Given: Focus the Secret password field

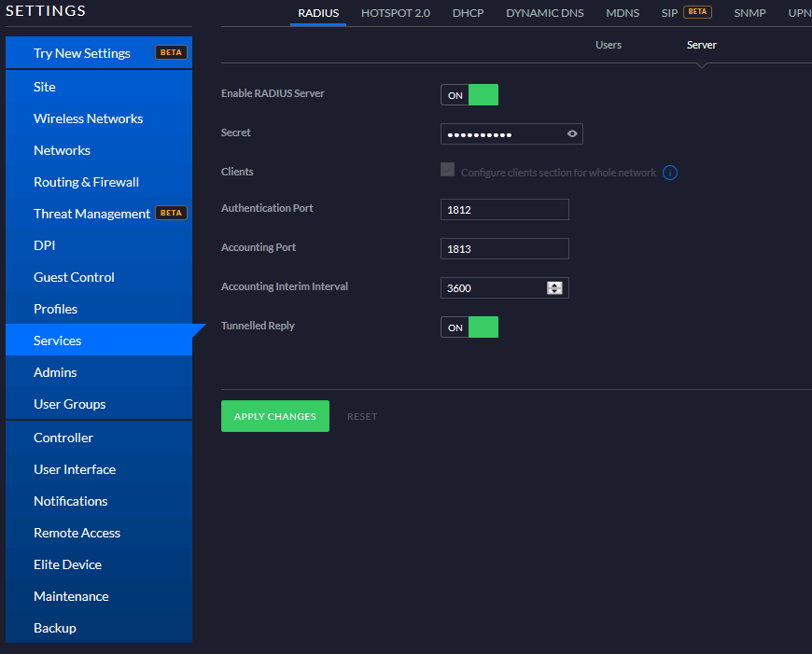Looking at the screenshot, I should click(x=499, y=134).
